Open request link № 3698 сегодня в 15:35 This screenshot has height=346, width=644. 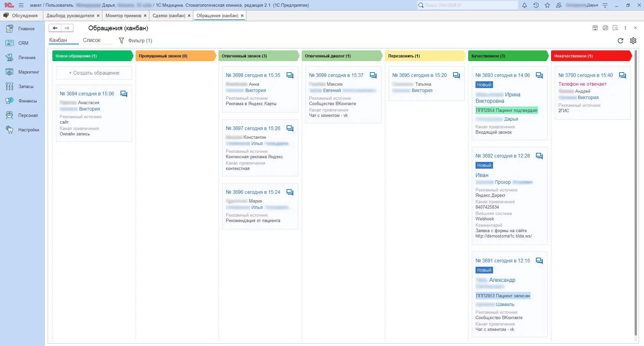(x=253, y=75)
